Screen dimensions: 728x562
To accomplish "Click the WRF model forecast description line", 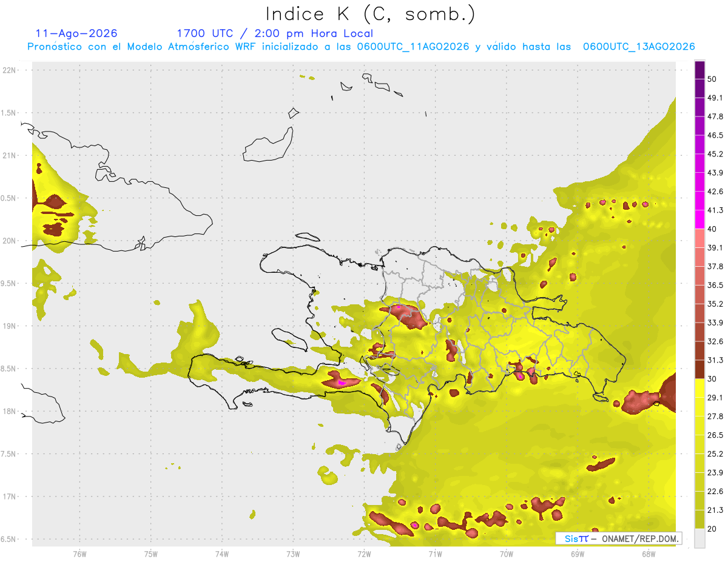I will [x=361, y=47].
